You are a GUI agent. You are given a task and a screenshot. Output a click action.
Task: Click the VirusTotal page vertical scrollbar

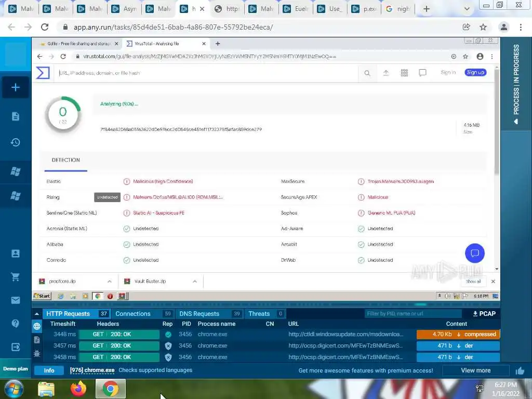(496, 122)
